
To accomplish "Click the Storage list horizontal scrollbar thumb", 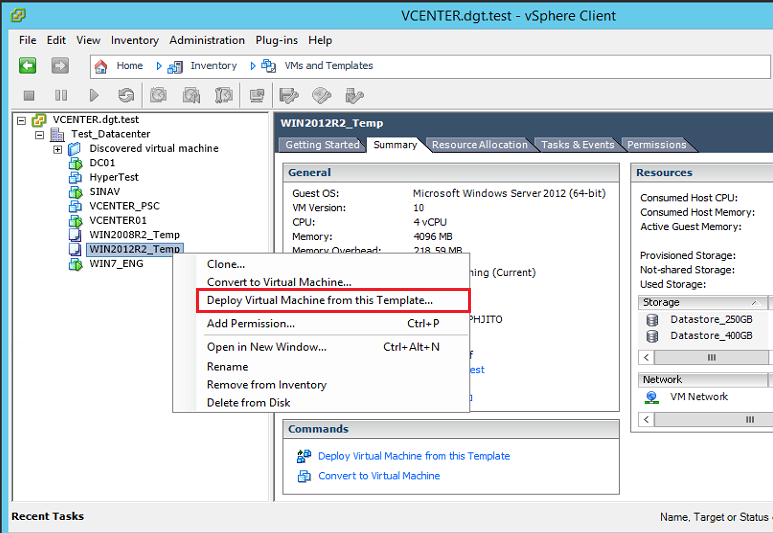I will [x=711, y=357].
